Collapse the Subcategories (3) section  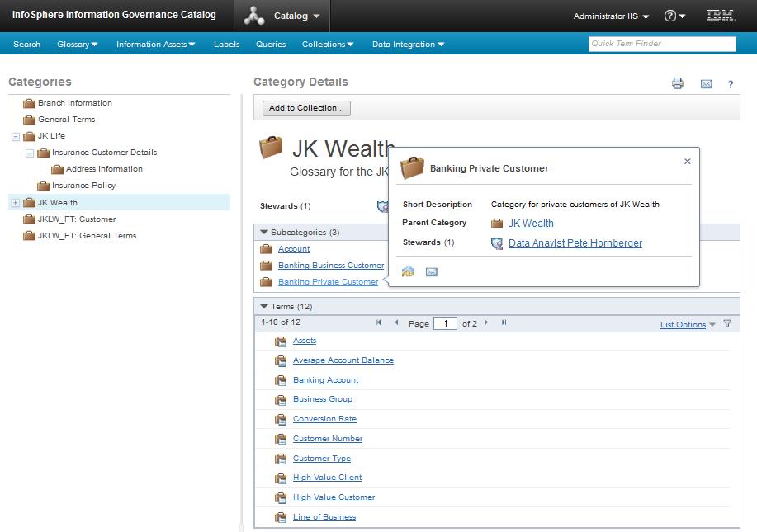[x=264, y=232]
